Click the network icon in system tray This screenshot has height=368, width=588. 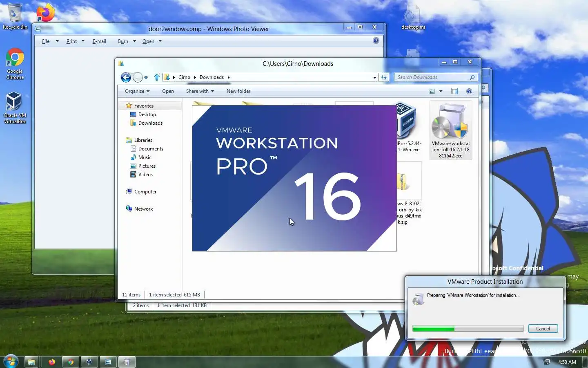click(x=547, y=362)
